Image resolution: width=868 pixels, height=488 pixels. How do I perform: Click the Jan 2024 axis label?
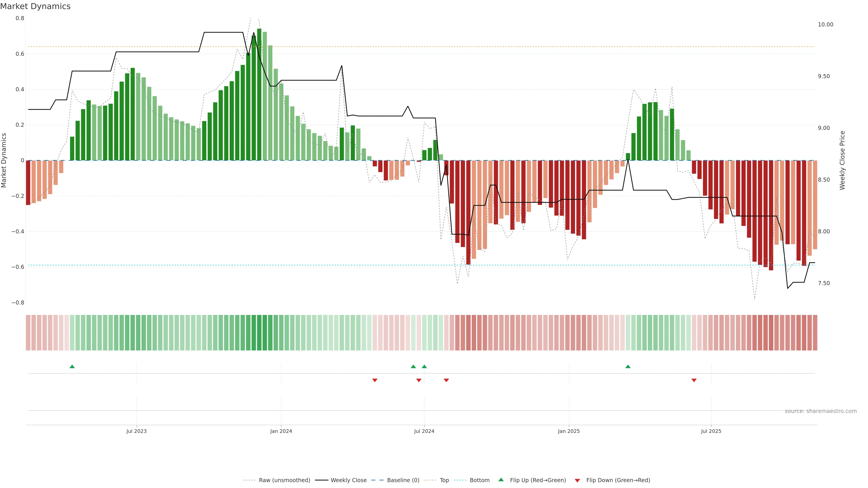pos(281,431)
